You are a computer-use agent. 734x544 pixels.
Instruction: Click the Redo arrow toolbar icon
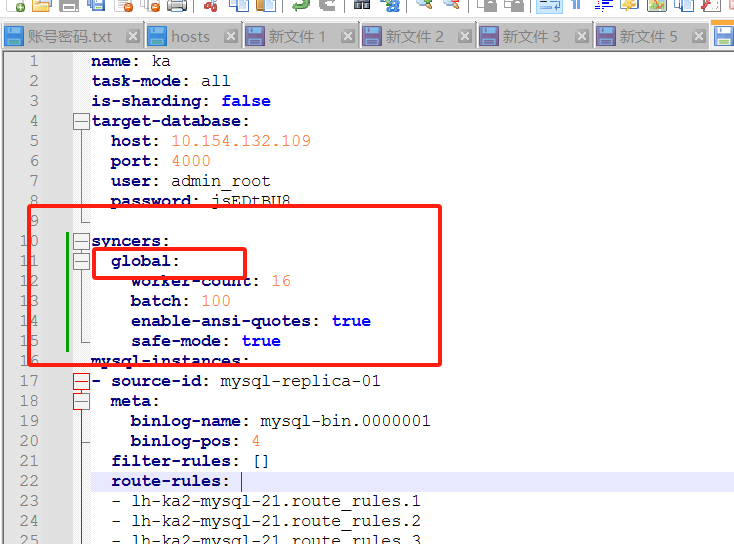(x=327, y=6)
